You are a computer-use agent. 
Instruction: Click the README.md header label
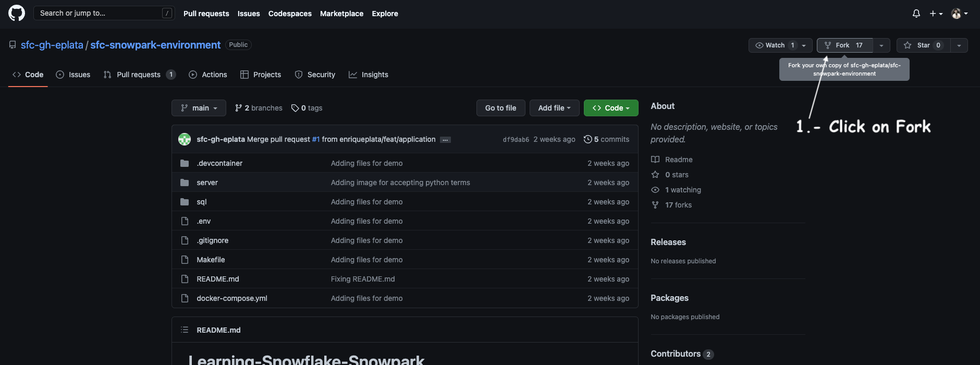[218, 330]
